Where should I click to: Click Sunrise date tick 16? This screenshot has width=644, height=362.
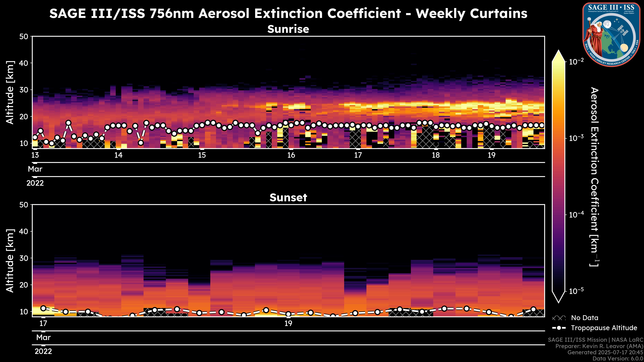pyautogui.click(x=291, y=155)
